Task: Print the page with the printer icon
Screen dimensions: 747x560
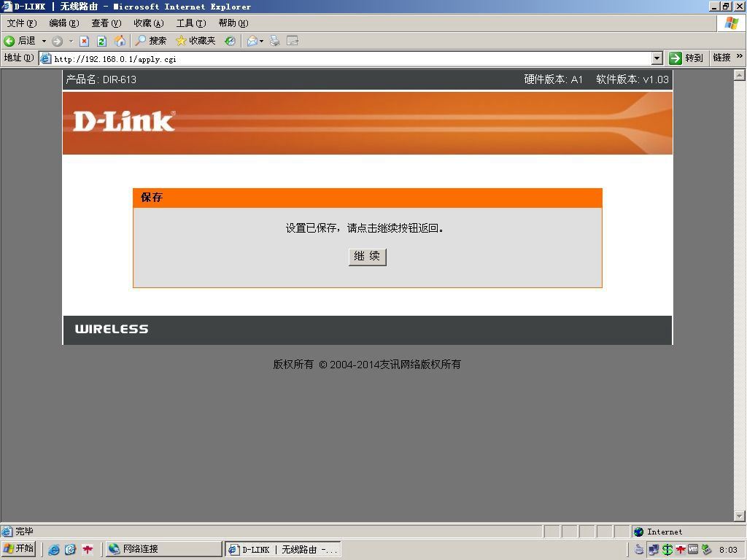Action: point(274,41)
